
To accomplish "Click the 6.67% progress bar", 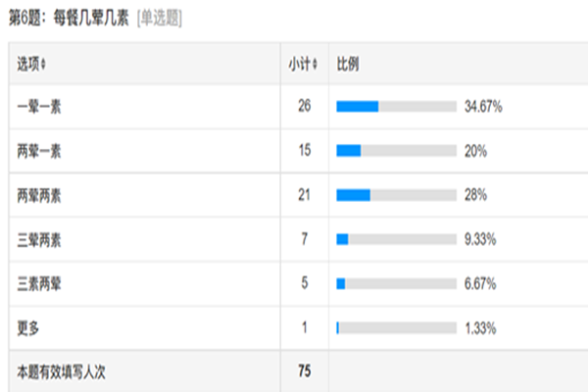I will [396, 283].
